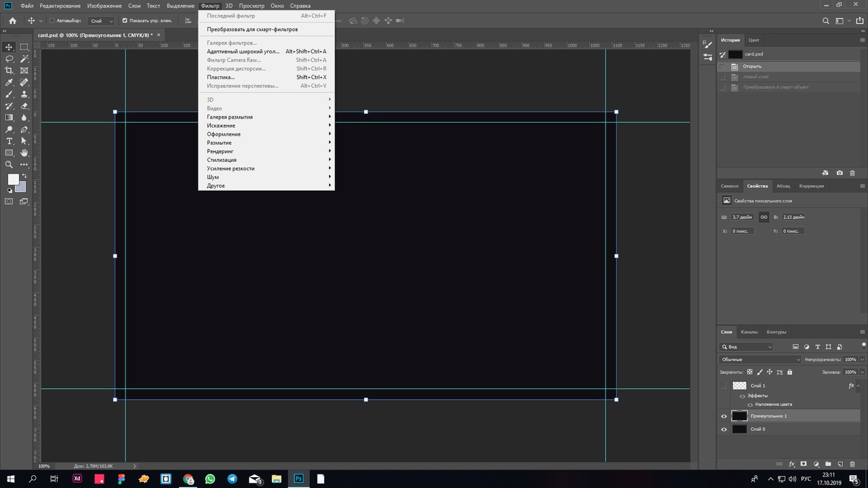Select the Blur tool
The width and height of the screenshot is (868, 488).
(24, 117)
